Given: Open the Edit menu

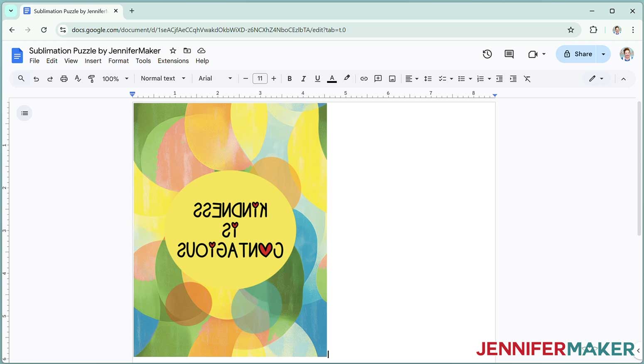Looking at the screenshot, I should (52, 61).
